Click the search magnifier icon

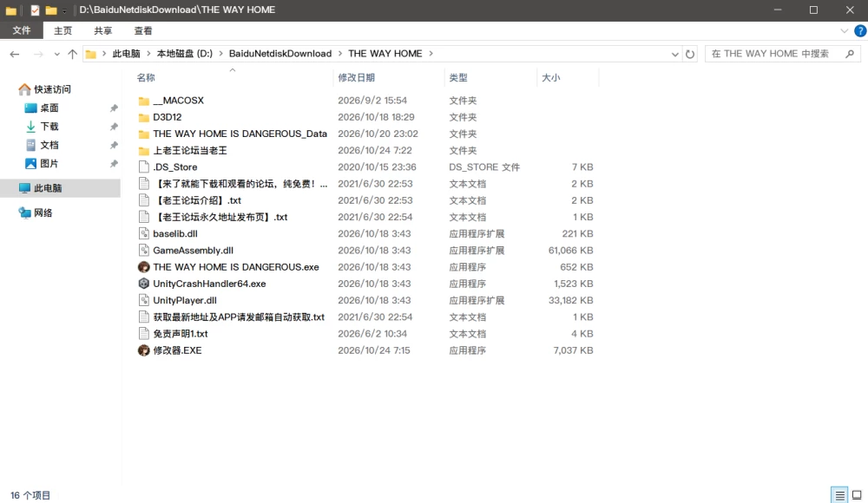(850, 54)
